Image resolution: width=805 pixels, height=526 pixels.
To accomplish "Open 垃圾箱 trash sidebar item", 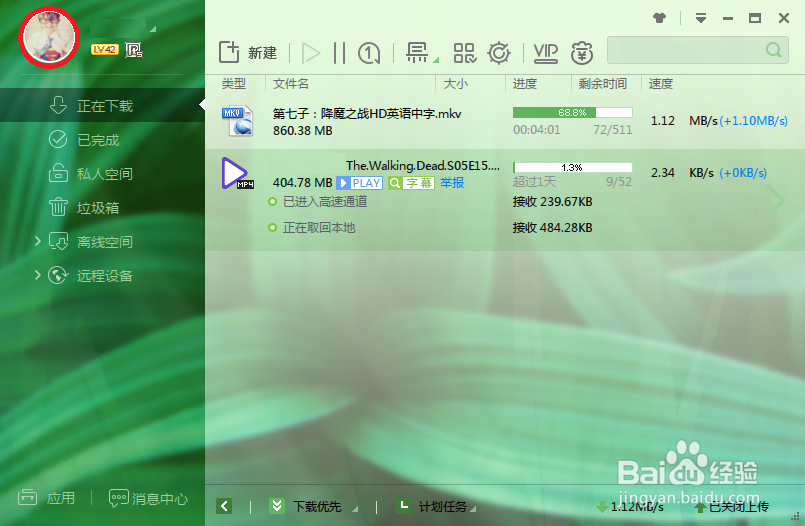I will (102, 207).
